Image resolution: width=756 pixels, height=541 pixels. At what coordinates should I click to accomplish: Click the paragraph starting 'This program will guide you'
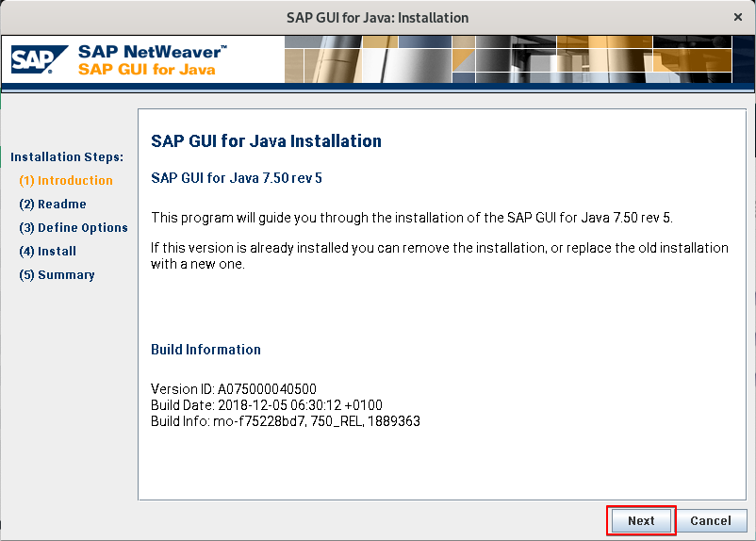(412, 218)
